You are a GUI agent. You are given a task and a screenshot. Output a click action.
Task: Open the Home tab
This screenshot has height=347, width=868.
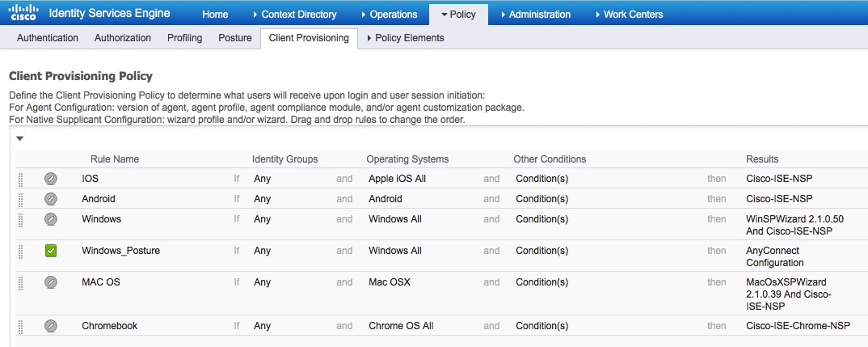tap(215, 15)
